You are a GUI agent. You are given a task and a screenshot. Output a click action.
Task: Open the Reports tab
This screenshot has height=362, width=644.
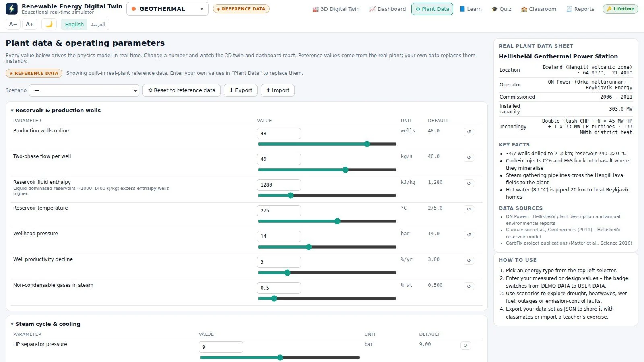click(x=580, y=9)
